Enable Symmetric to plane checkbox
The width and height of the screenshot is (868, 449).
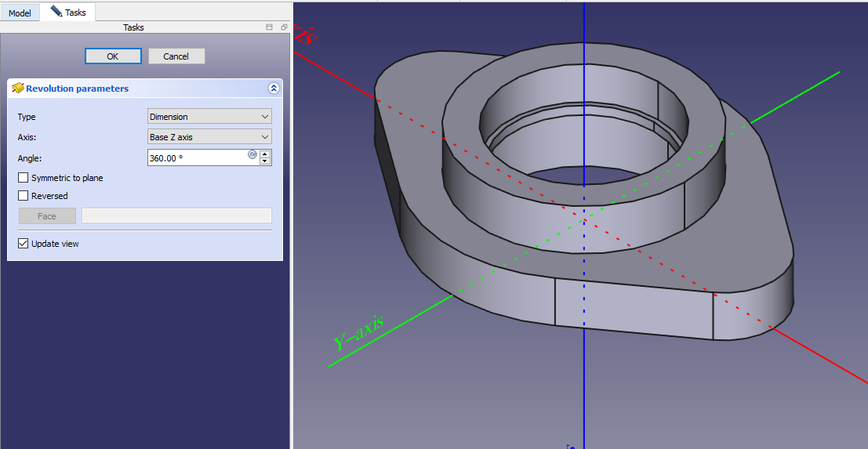tap(24, 178)
